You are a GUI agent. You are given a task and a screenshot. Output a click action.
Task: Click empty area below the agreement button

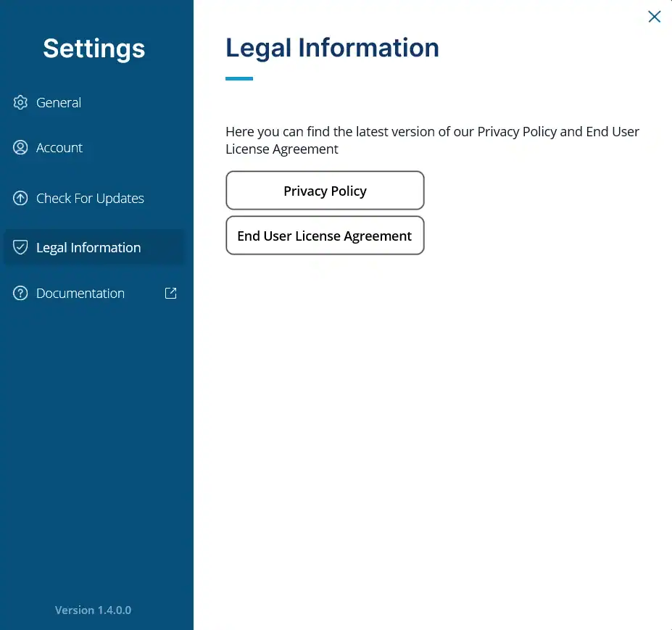[x=432, y=435]
